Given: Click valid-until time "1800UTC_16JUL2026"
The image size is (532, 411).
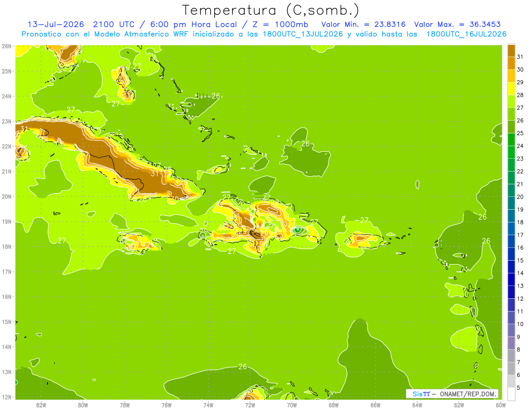Looking at the screenshot, I should coord(466,34).
